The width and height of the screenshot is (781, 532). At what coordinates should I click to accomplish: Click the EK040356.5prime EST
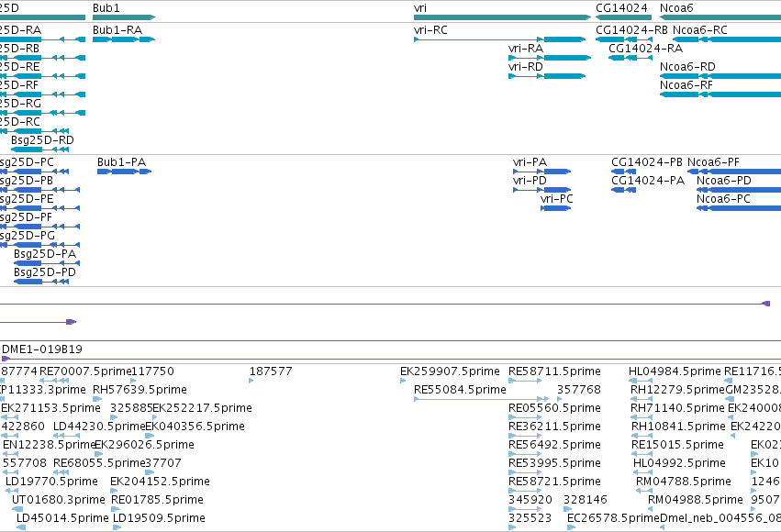pos(150,436)
